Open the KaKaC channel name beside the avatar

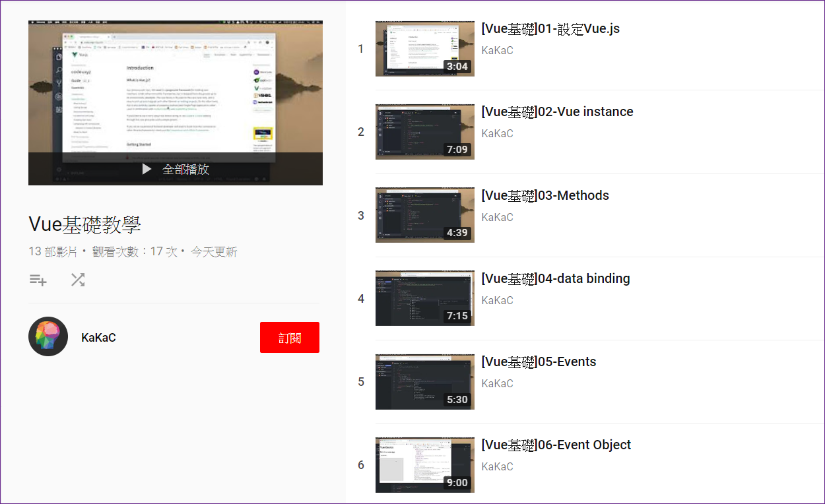pyautogui.click(x=98, y=338)
